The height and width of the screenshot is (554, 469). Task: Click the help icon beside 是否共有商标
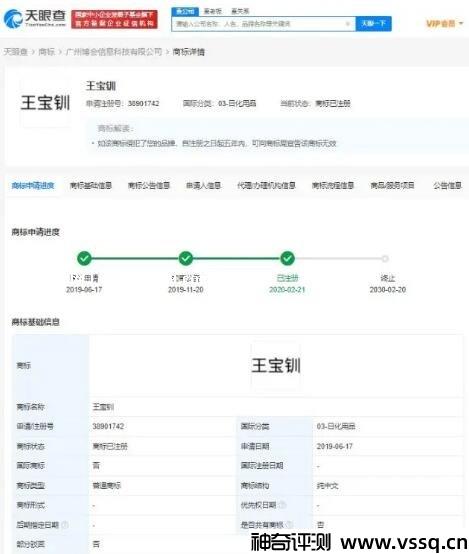tap(289, 525)
